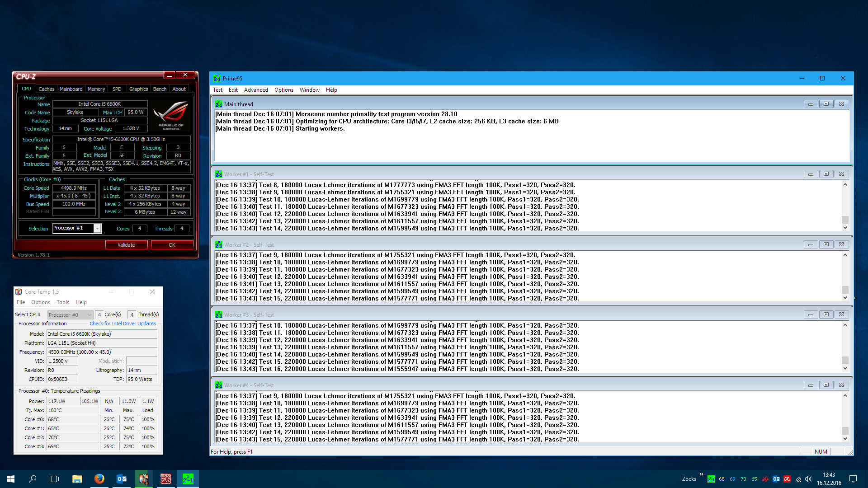Restore the Worker #3 Self-Test child window
This screenshot has width=868, height=488.
pyautogui.click(x=826, y=314)
